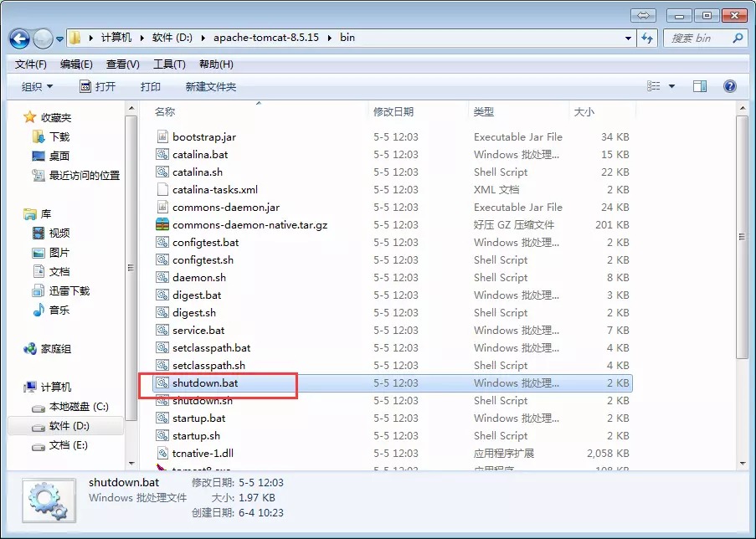Select the shutdown.bat file icon
The image size is (756, 539).
pos(162,382)
